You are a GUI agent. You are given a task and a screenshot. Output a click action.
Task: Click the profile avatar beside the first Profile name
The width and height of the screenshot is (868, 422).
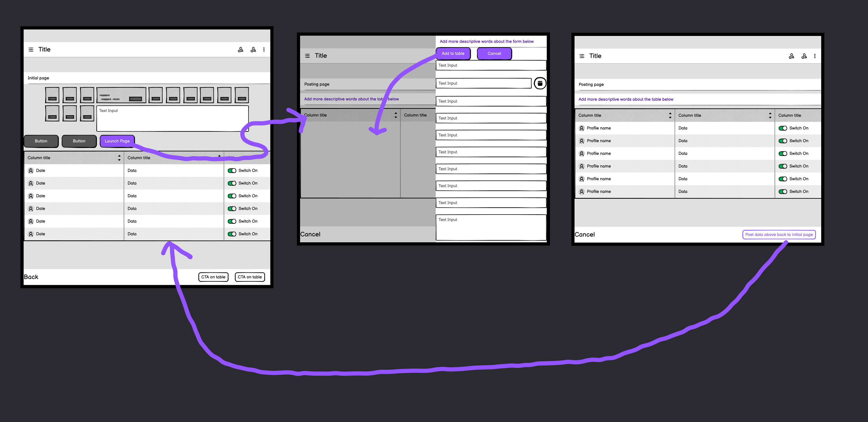click(582, 128)
